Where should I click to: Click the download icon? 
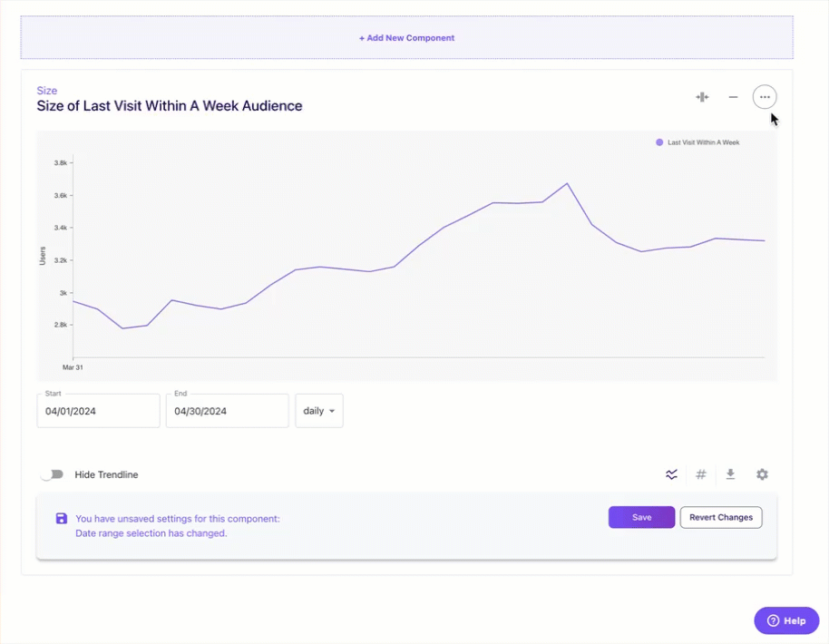pyautogui.click(x=731, y=474)
